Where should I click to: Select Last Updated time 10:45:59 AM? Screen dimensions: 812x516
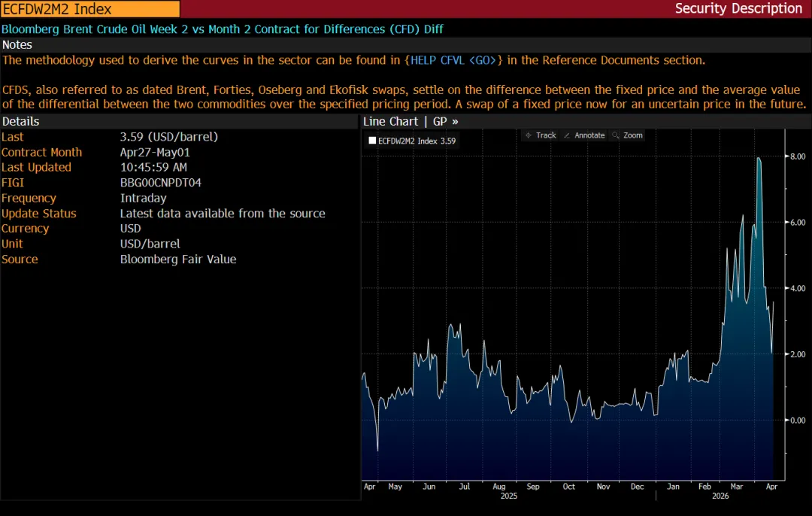click(x=153, y=167)
